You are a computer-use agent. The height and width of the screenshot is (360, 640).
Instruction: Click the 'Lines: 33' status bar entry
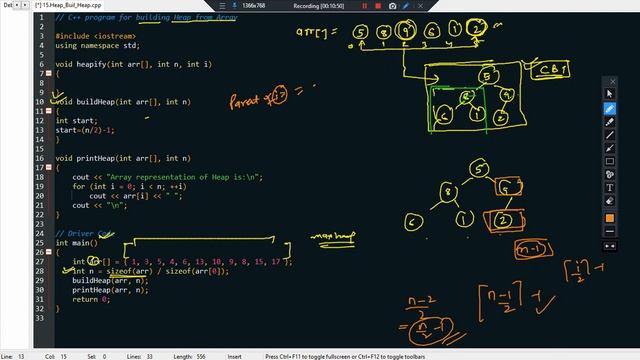[140, 356]
